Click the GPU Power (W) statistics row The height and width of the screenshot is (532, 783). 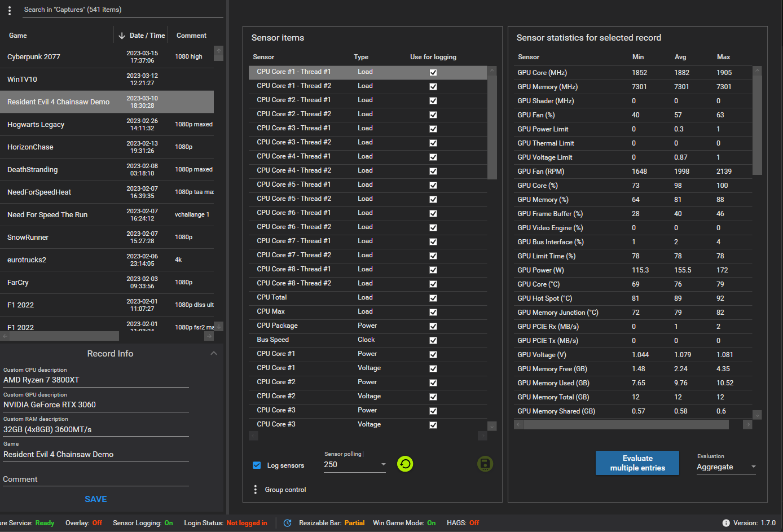tap(633, 270)
